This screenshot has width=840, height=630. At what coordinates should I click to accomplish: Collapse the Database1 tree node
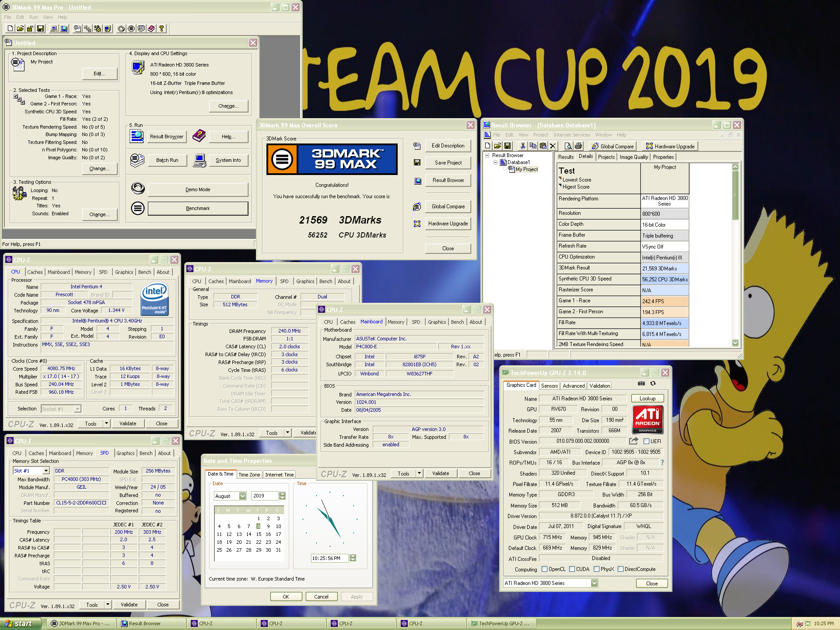(496, 162)
